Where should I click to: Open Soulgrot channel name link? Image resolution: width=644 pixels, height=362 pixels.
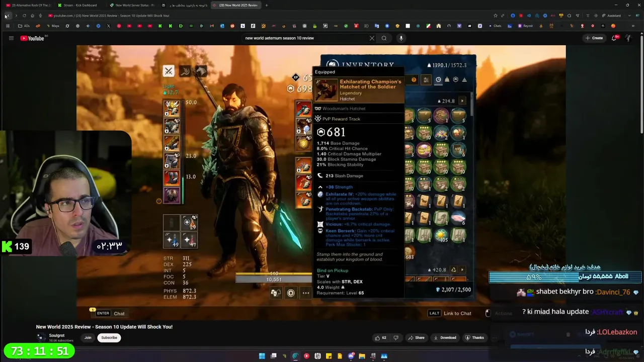coord(56,335)
